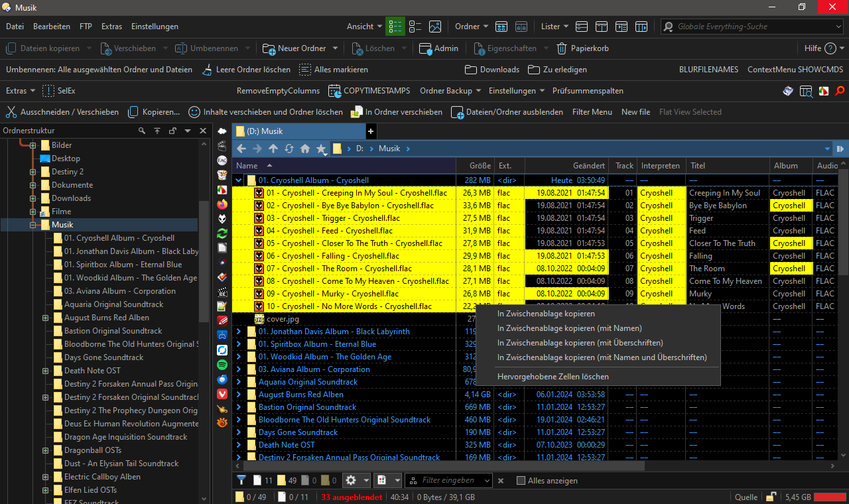Toggle the files count filter showing 11

click(263, 480)
